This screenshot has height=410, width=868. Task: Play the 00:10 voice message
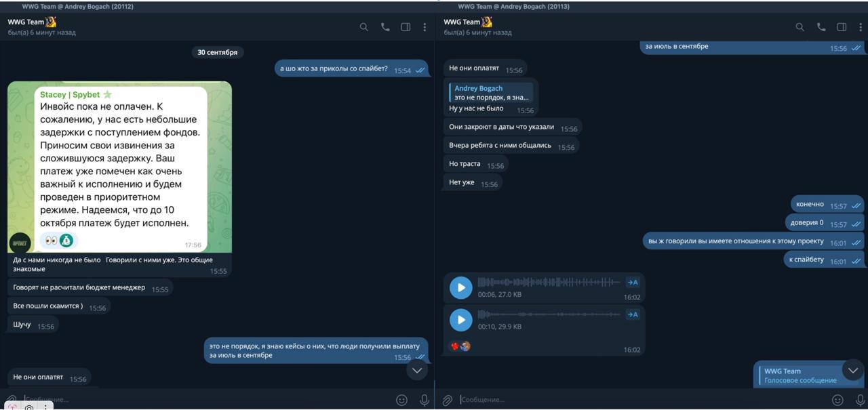(x=461, y=320)
